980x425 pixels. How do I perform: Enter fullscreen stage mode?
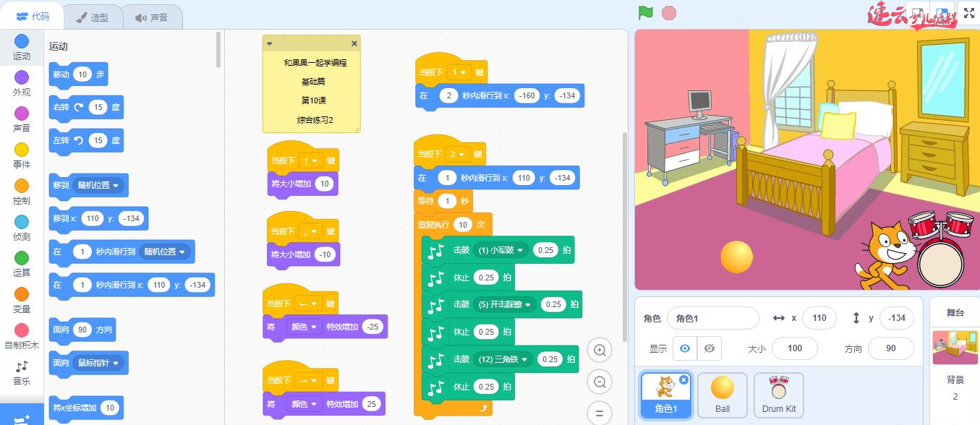point(968,12)
